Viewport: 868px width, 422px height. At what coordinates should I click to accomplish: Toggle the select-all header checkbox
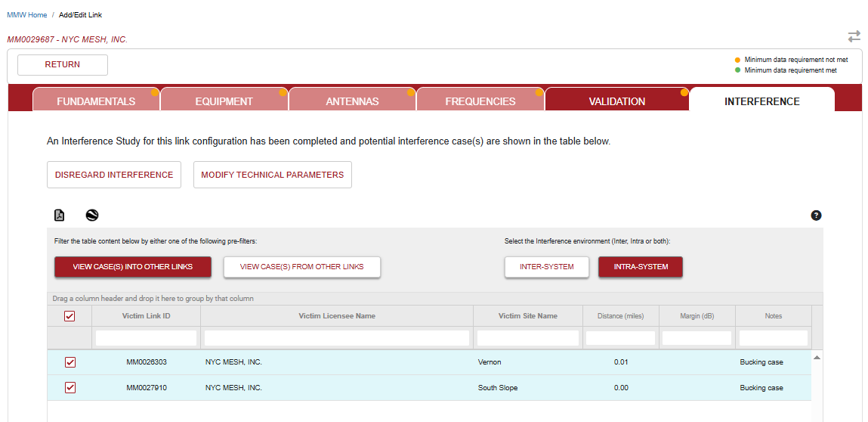70,316
